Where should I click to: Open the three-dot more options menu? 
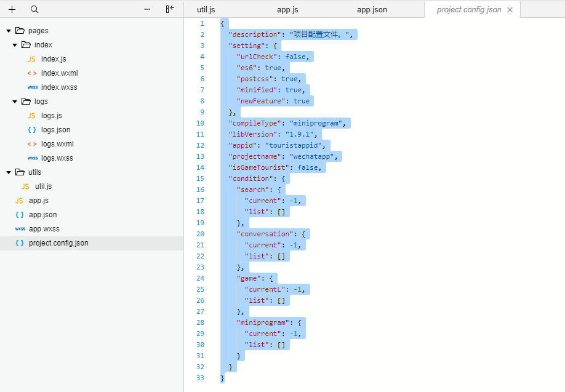[146, 10]
